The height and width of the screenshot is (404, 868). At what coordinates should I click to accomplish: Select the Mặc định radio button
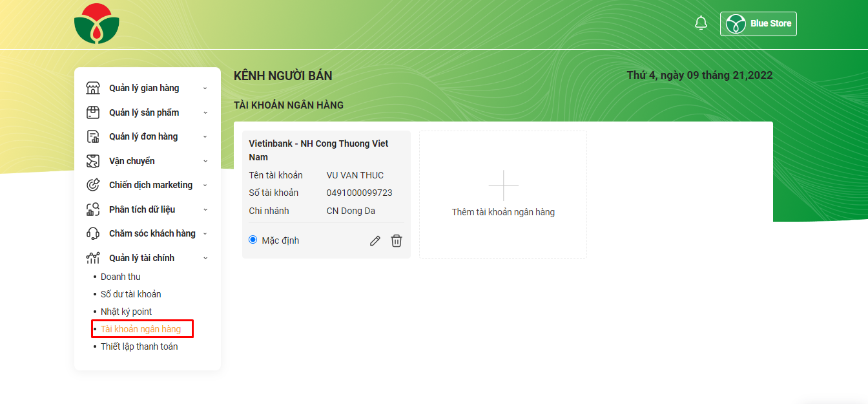pos(253,240)
